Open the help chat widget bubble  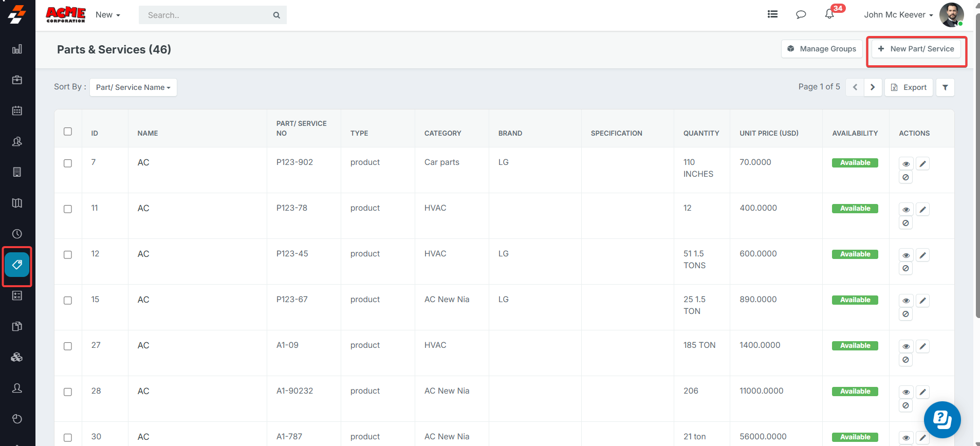pos(942,419)
